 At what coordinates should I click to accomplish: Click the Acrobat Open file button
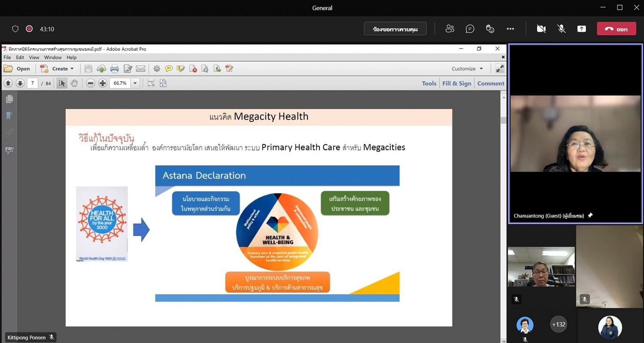[17, 68]
